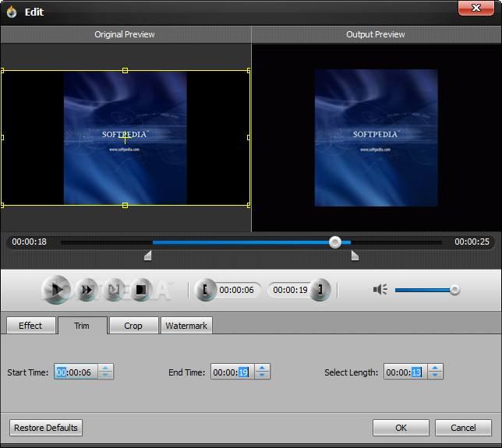Close the Edit dialog window
The image size is (502, 448).
pos(476,8)
